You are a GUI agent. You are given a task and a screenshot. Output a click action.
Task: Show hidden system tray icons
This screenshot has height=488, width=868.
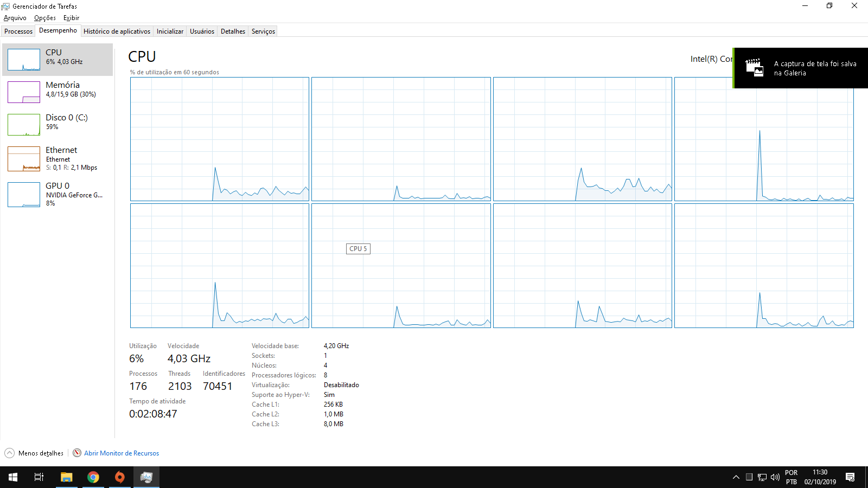(736, 477)
